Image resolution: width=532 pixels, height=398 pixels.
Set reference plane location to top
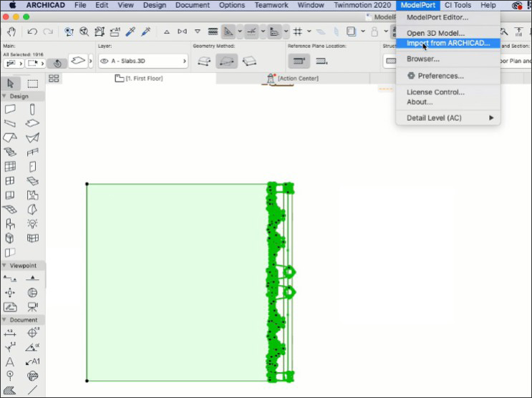pyautogui.click(x=299, y=61)
